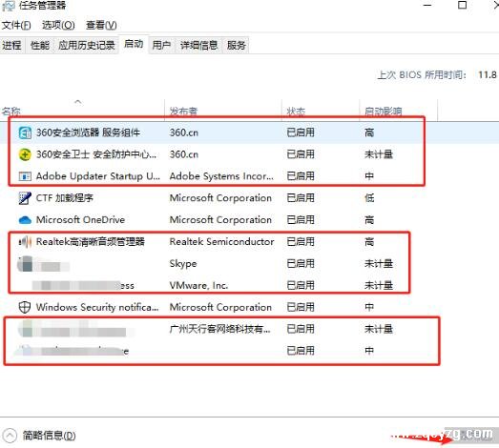The height and width of the screenshot is (448, 499).
Task: Switch to the 详细信息 tab
Action: (198, 45)
